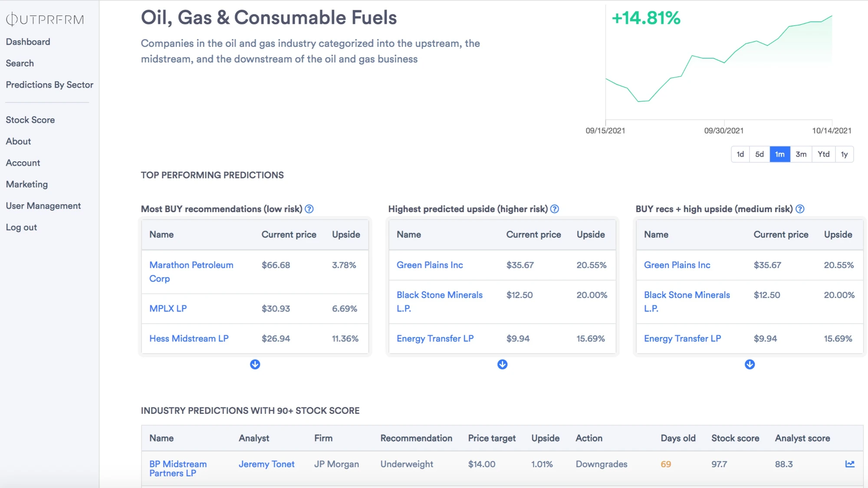This screenshot has height=488, width=868.
Task: Click help icon beside BUY recs high upside
Action: (800, 209)
